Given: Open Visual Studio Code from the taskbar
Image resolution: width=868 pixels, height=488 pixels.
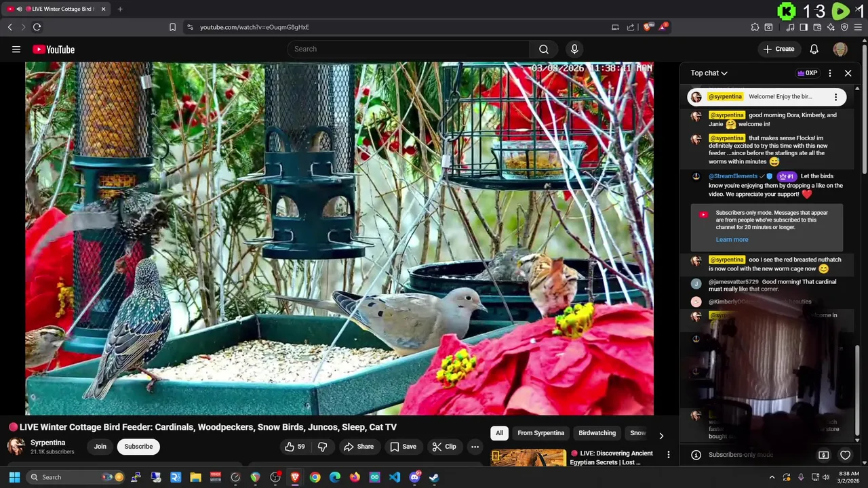Looking at the screenshot, I should (394, 477).
